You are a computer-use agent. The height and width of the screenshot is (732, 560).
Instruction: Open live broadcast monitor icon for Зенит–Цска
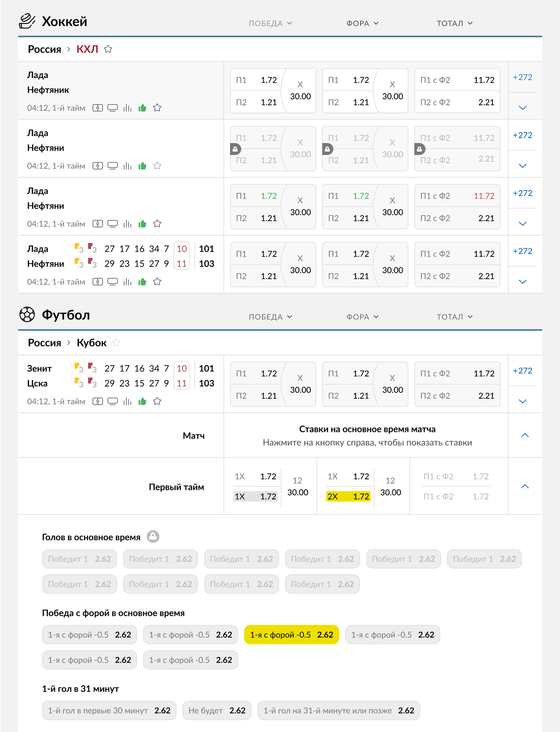(113, 401)
